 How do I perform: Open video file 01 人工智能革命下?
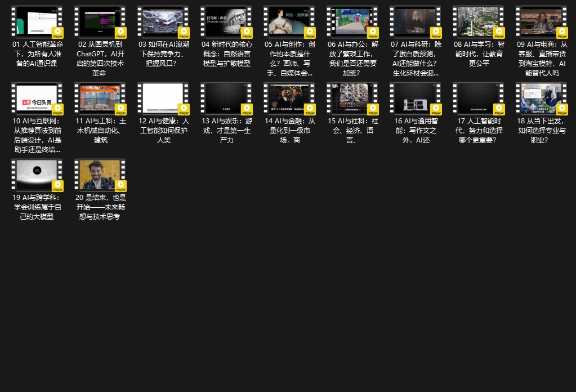(x=37, y=22)
